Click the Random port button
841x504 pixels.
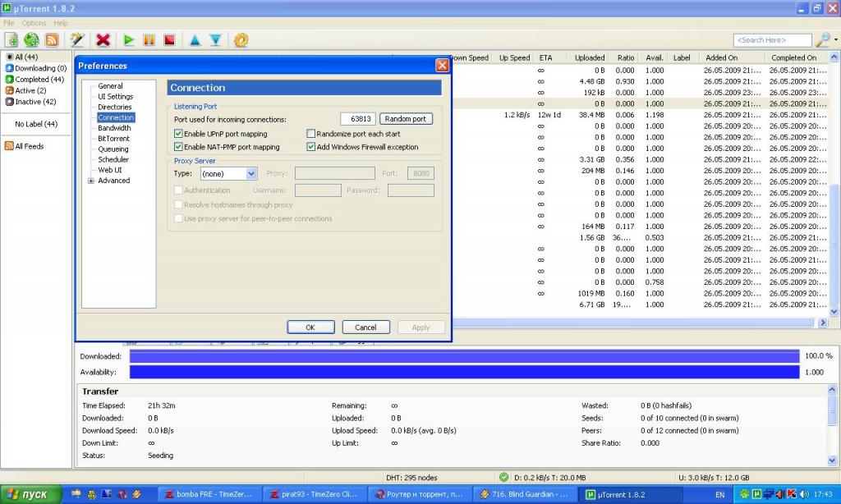406,119
